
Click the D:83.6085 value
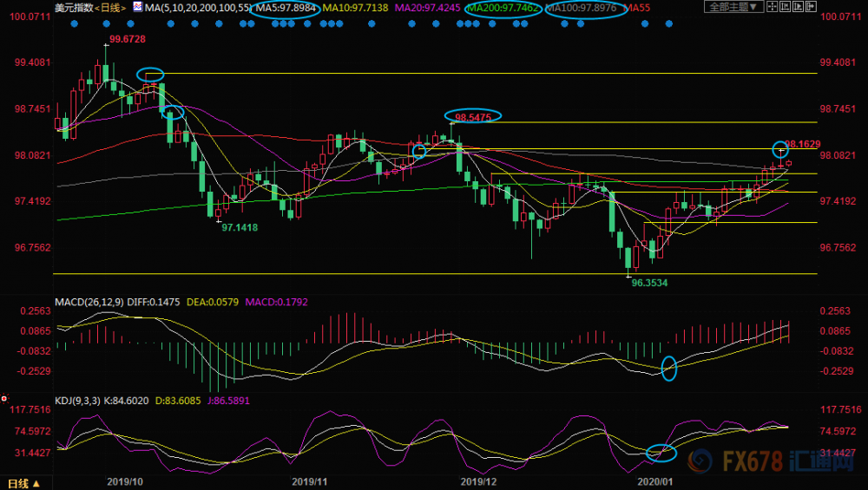(x=178, y=401)
